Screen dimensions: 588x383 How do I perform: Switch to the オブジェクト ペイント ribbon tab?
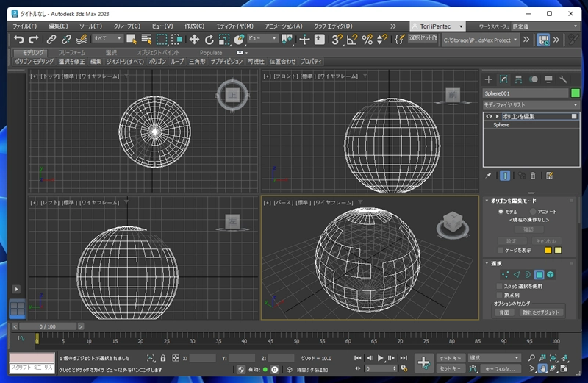(158, 53)
